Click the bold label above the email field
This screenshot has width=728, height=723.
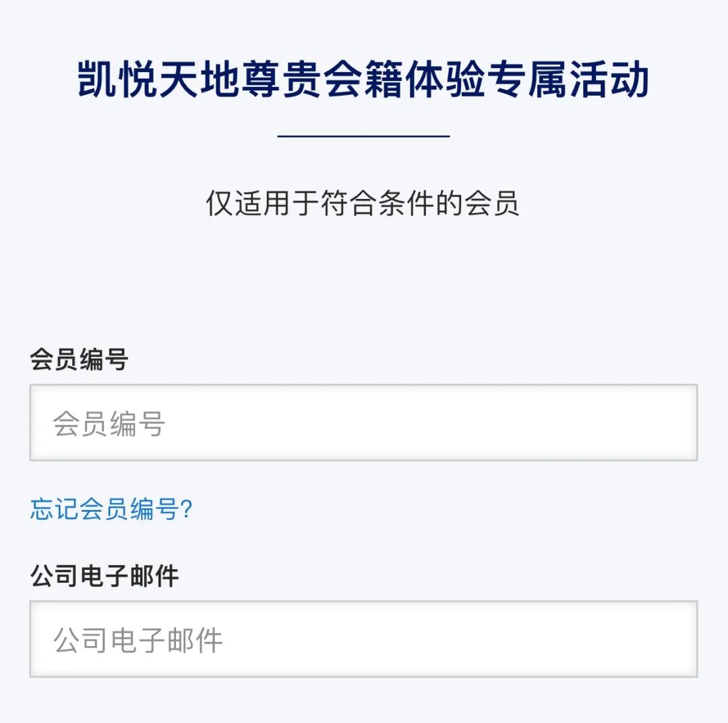104,577
